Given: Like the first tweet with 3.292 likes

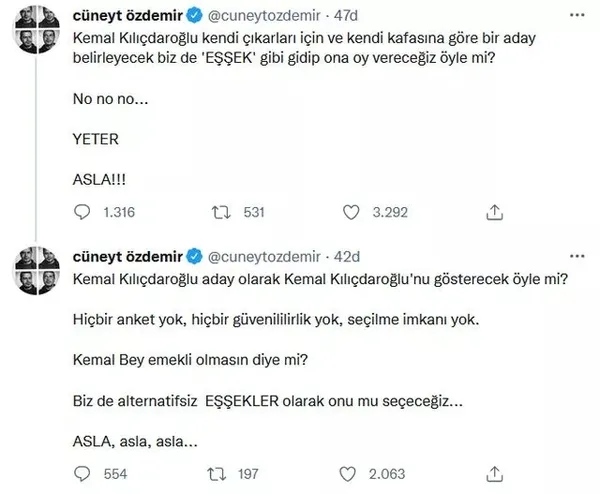Looking at the screenshot, I should [351, 211].
